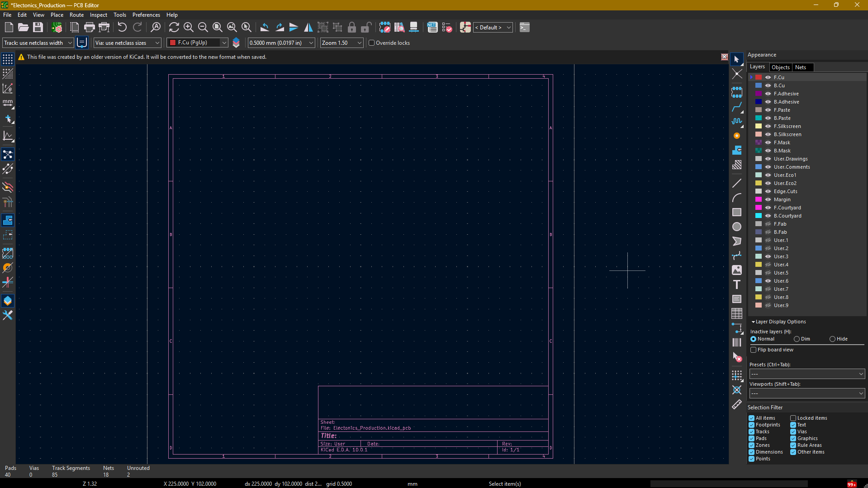Open the scripting console icon
The width and height of the screenshot is (868, 488).
525,28
